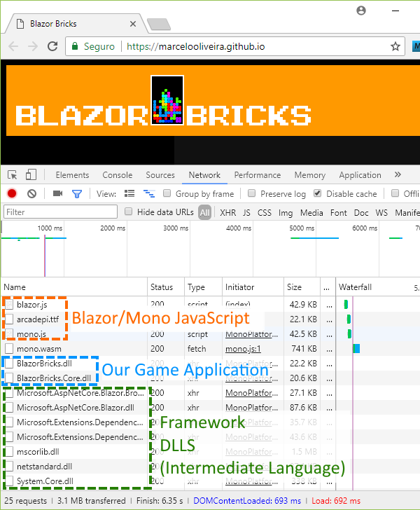Reload the page with the refresh icon

(x=52, y=46)
